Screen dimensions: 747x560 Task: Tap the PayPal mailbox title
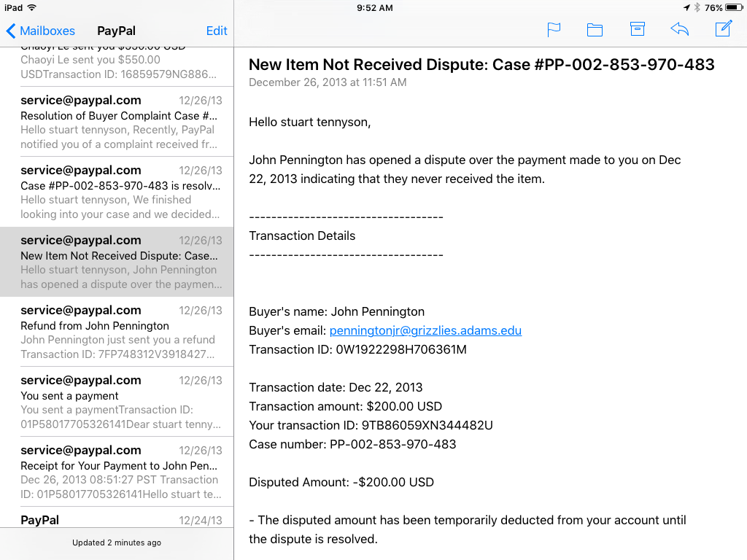(116, 31)
